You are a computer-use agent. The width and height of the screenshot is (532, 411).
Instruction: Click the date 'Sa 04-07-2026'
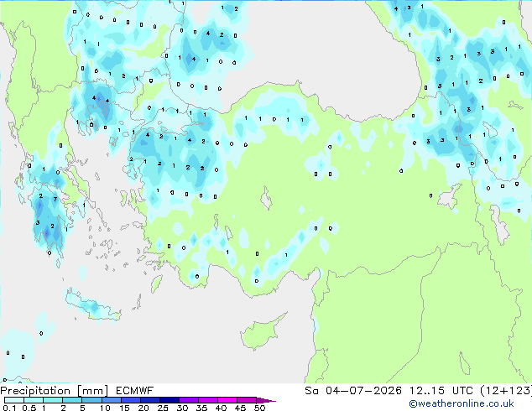click(x=353, y=391)
